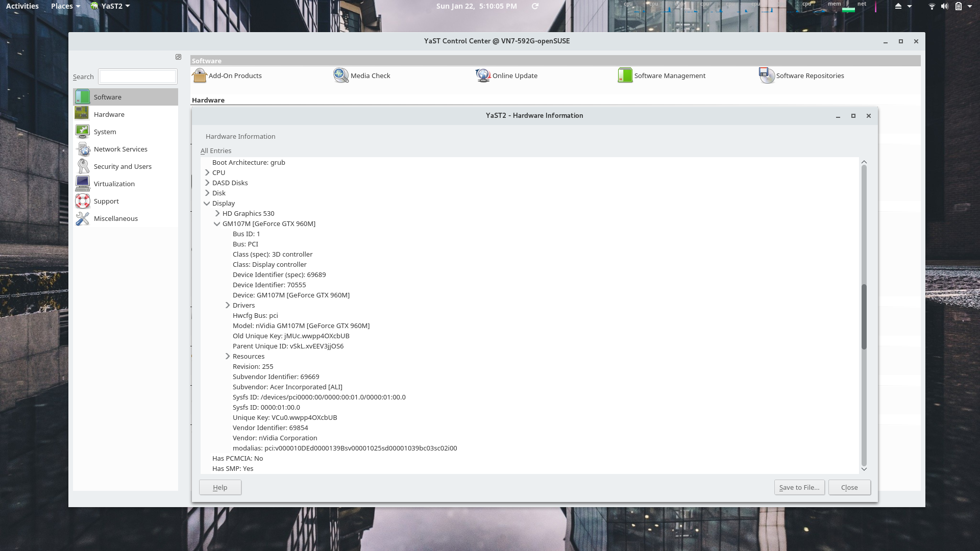Focus the Search input field
Screen dimensions: 980x551
pos(138,77)
